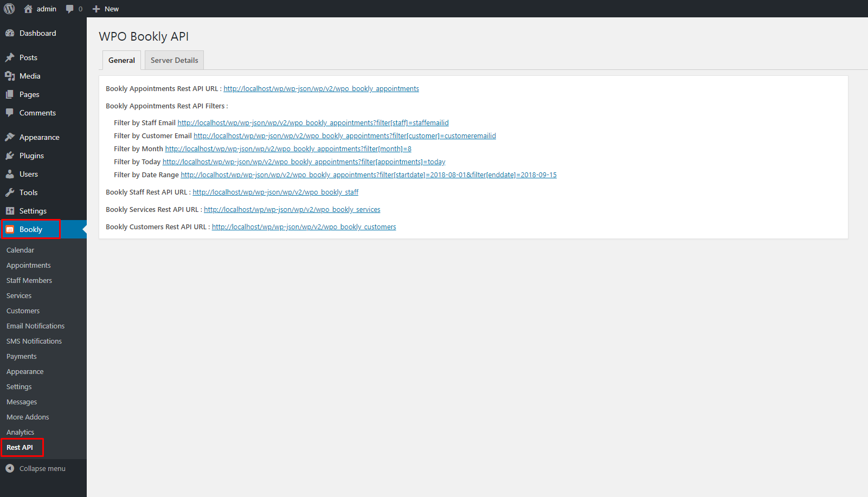Click the Media icon in sidebar
868x497 pixels.
click(10, 76)
